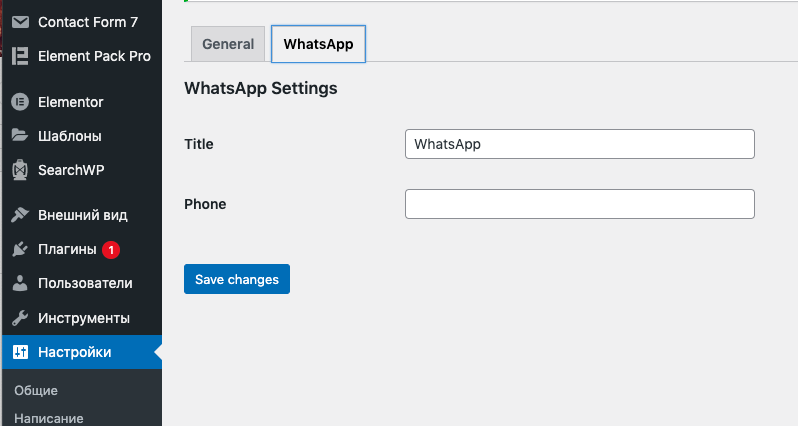
Task: Click the Плагины plug icon
Action: 20,249
